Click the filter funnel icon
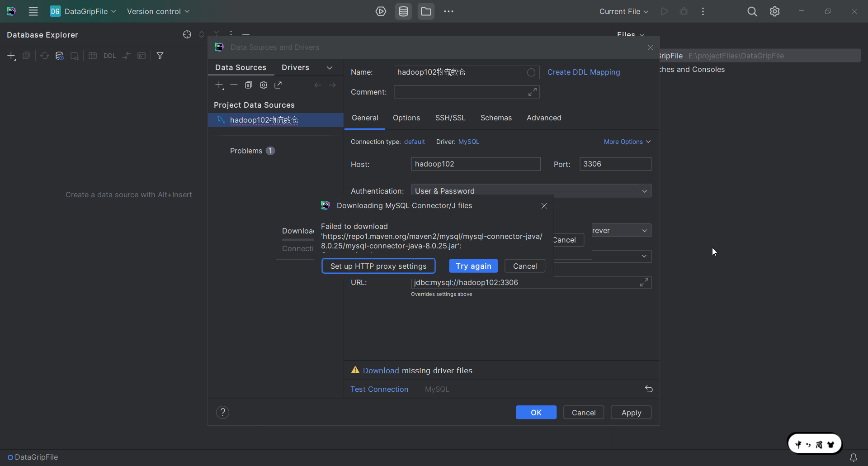This screenshot has width=868, height=466. pos(160,56)
